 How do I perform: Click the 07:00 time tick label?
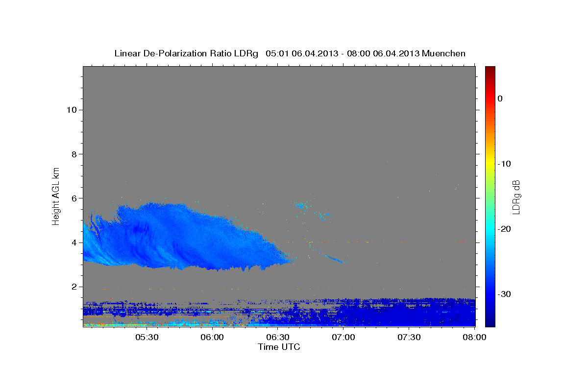tap(343, 337)
